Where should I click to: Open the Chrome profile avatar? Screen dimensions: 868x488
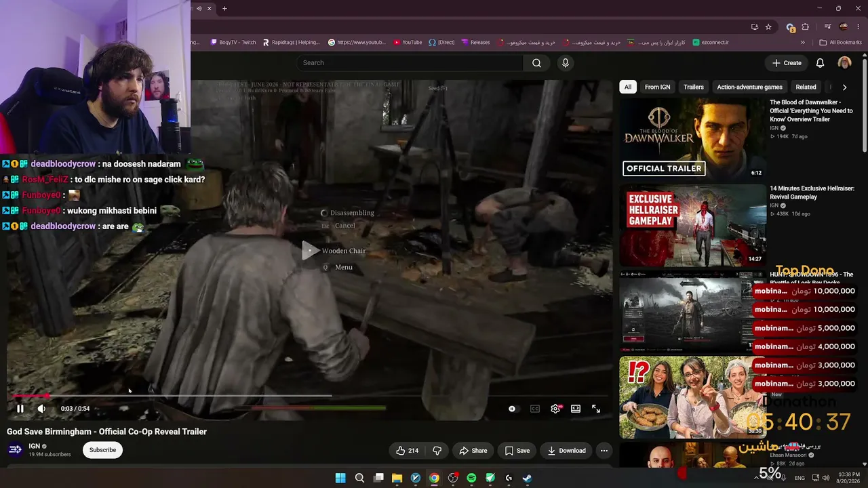point(844,27)
